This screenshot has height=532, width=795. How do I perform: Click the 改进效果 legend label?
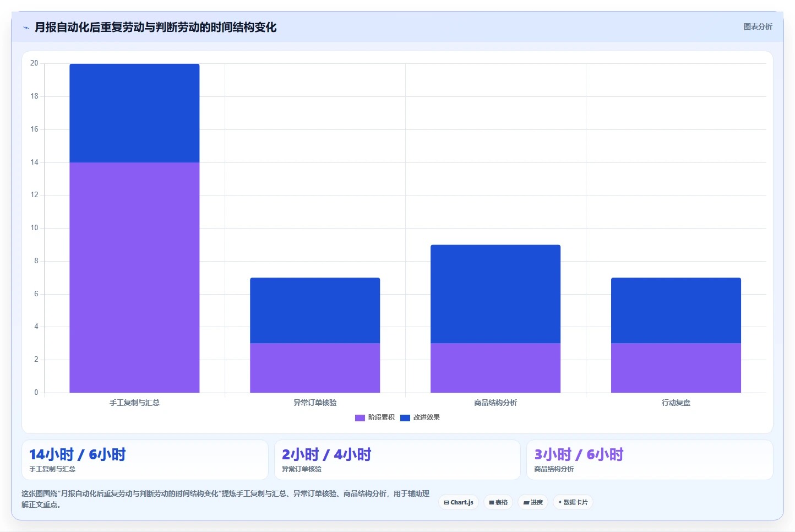coord(427,417)
